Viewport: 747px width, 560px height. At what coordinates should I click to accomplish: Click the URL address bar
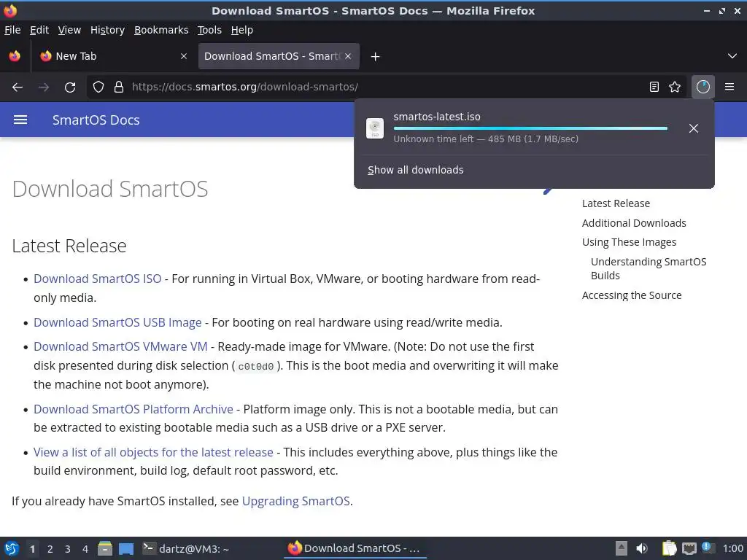pos(386,87)
